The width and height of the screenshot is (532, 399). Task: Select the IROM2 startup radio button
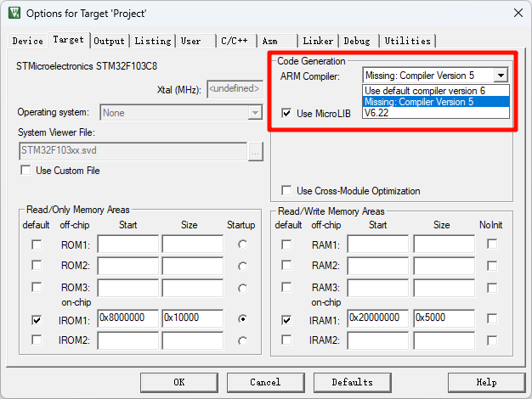242,340
